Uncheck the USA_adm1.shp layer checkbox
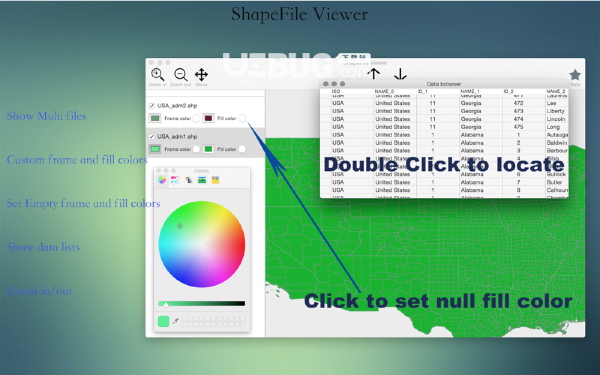 tap(152, 137)
